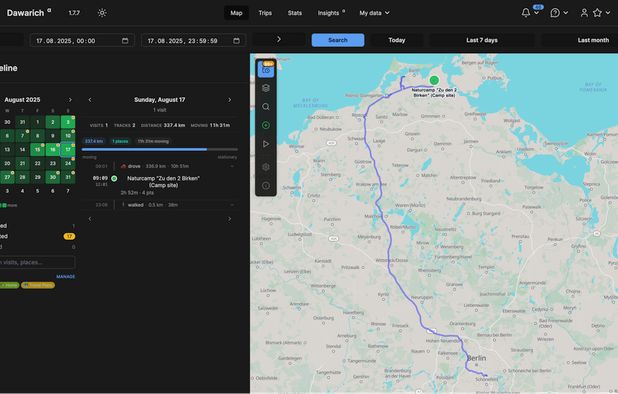This screenshot has width=618, height=394.
Task: Click the end date field 17.08.2025, 23:59:59
Action: 194,41
